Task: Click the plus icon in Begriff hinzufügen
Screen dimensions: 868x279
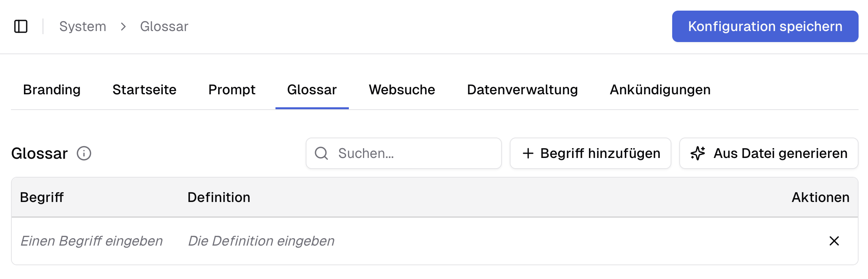Action: [x=529, y=153]
